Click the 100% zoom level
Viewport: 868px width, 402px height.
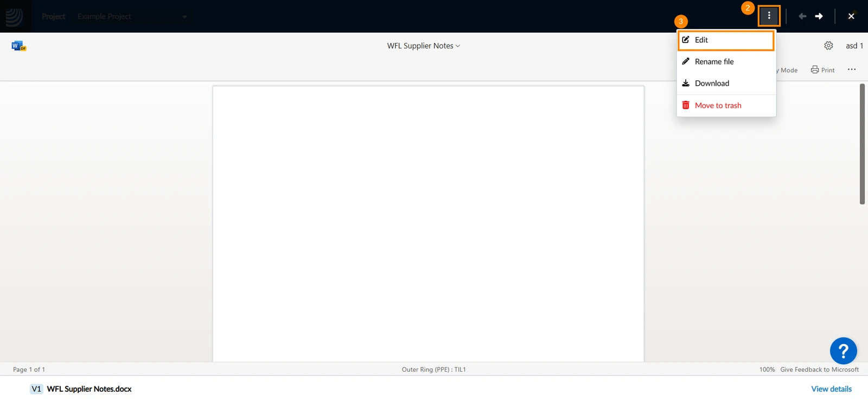[767, 369]
